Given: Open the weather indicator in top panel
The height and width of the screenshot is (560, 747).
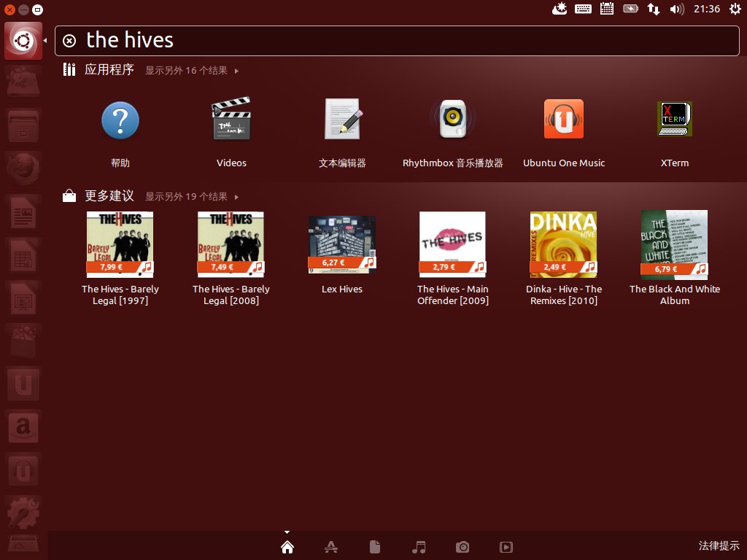Looking at the screenshot, I should pos(560,9).
